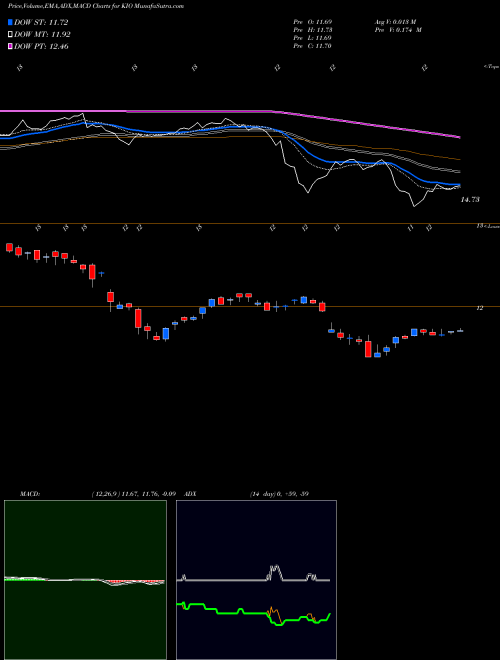Click the 'Pre O: 11.69' value
This screenshot has width=500, height=660.
(313, 22)
